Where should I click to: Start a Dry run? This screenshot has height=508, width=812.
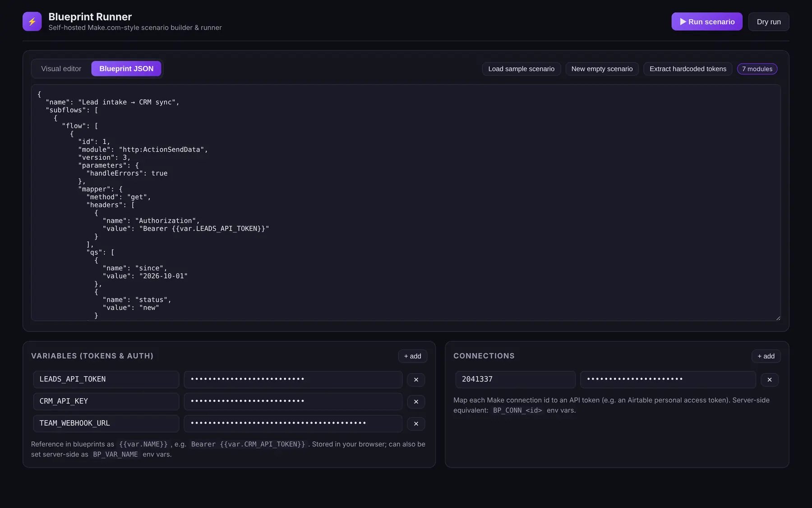pos(769,22)
